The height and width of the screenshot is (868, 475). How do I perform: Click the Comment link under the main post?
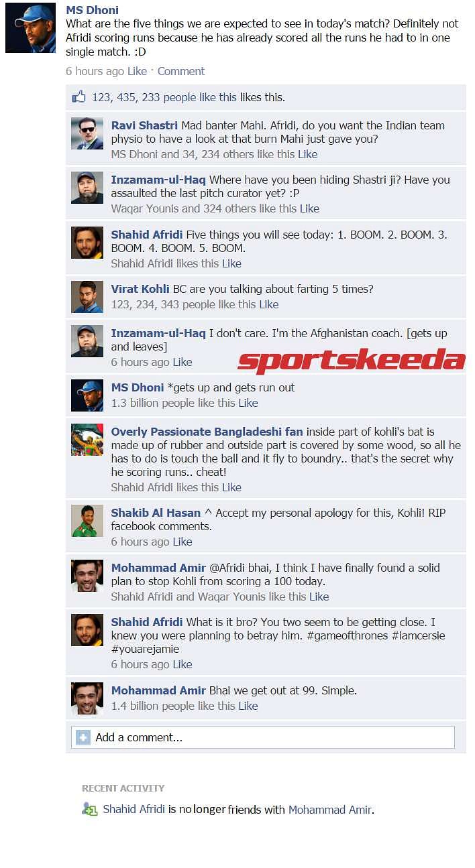(181, 71)
